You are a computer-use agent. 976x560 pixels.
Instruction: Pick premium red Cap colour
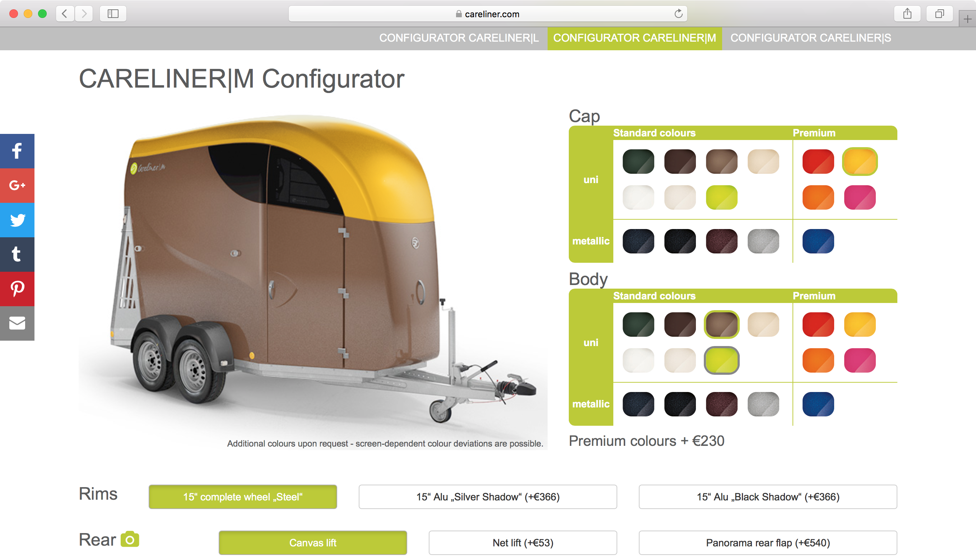click(818, 162)
